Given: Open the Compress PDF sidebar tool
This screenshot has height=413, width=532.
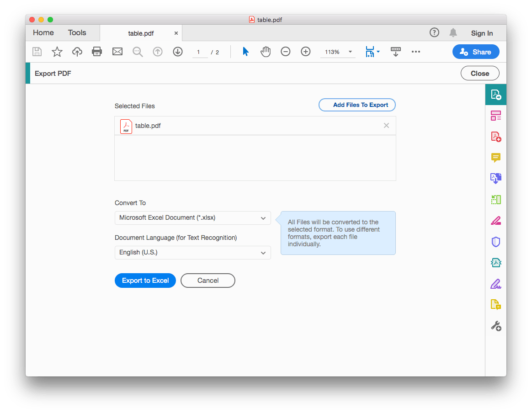Looking at the screenshot, I should tap(496, 200).
